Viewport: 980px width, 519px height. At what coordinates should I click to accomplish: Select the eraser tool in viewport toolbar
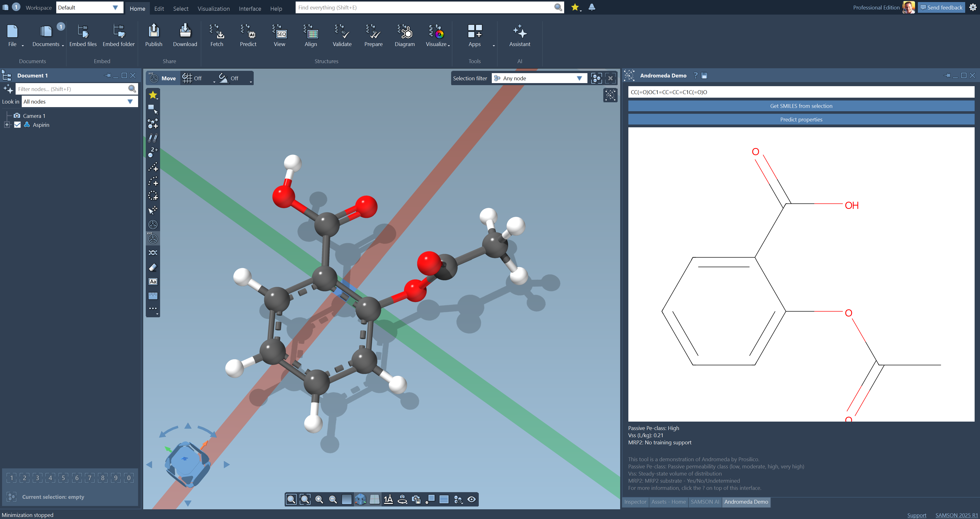click(153, 267)
